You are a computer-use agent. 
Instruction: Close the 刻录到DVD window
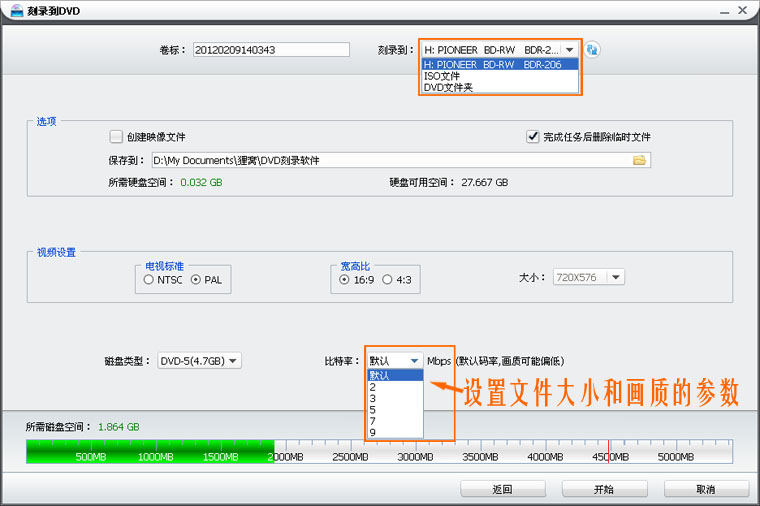coord(742,10)
